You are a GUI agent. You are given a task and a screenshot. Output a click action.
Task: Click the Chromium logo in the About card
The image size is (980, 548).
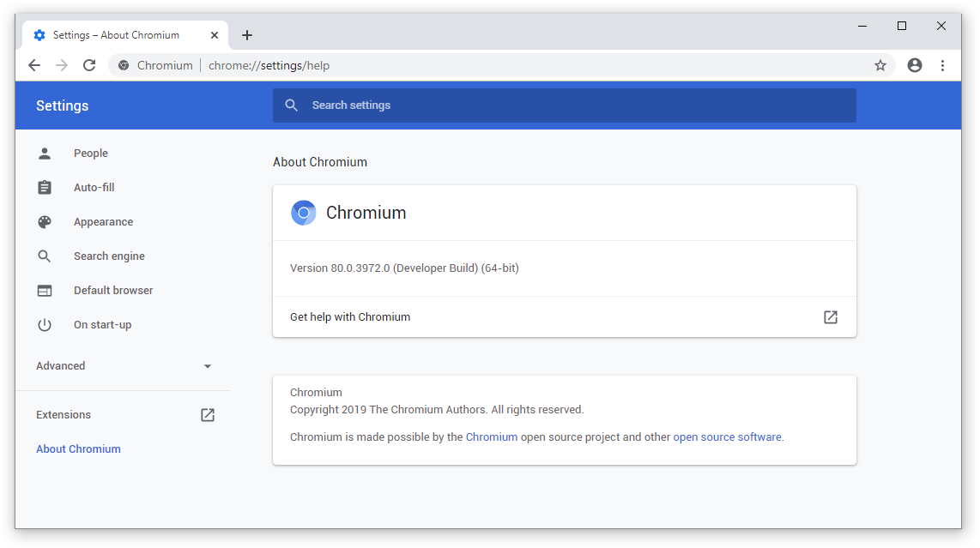coord(303,212)
